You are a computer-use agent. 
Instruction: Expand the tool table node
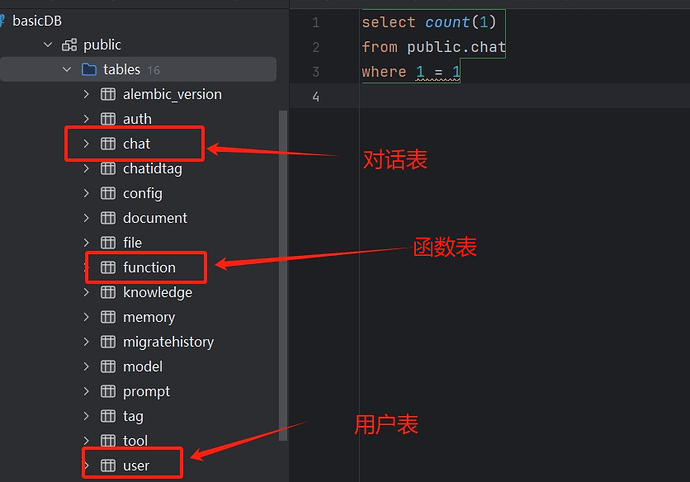click(86, 441)
